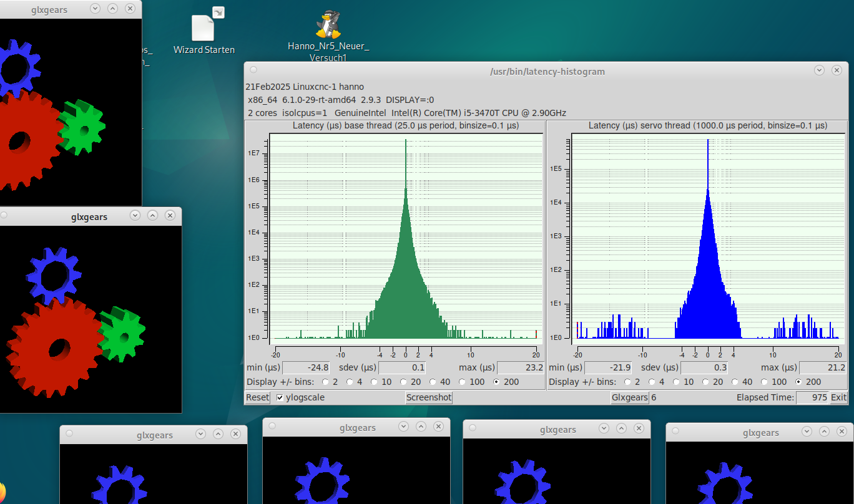Click the count '6' beside Glxgears button
Screen dimensions: 854x504
tap(654, 397)
